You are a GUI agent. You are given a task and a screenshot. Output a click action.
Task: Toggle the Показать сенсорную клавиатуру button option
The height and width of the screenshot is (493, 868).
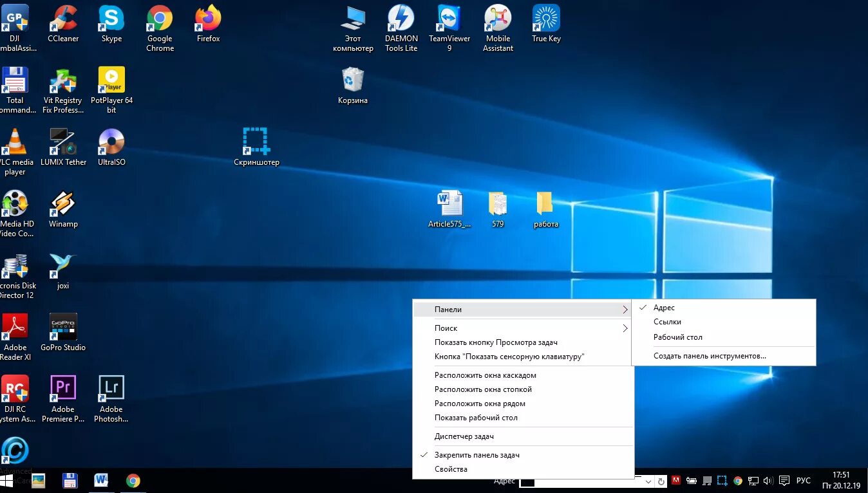(523, 357)
